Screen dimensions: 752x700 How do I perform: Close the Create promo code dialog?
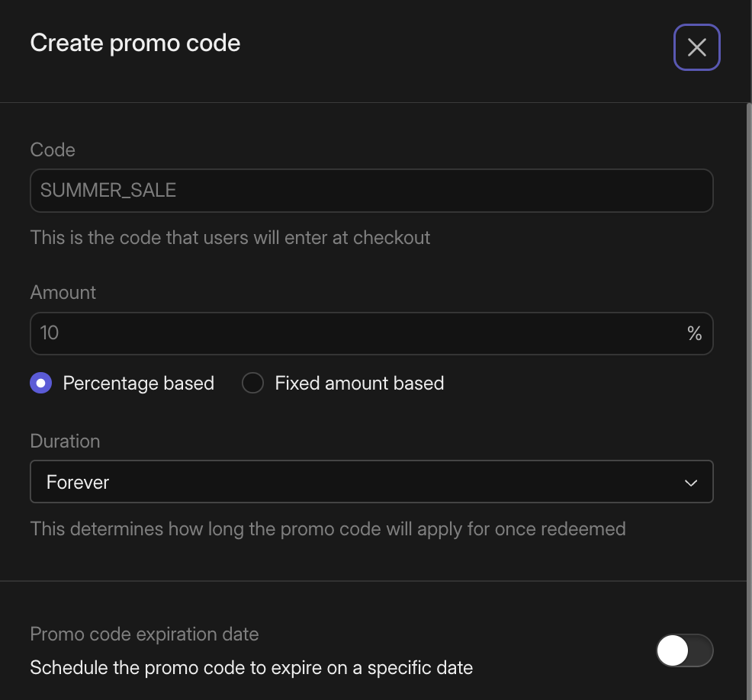pyautogui.click(x=696, y=47)
